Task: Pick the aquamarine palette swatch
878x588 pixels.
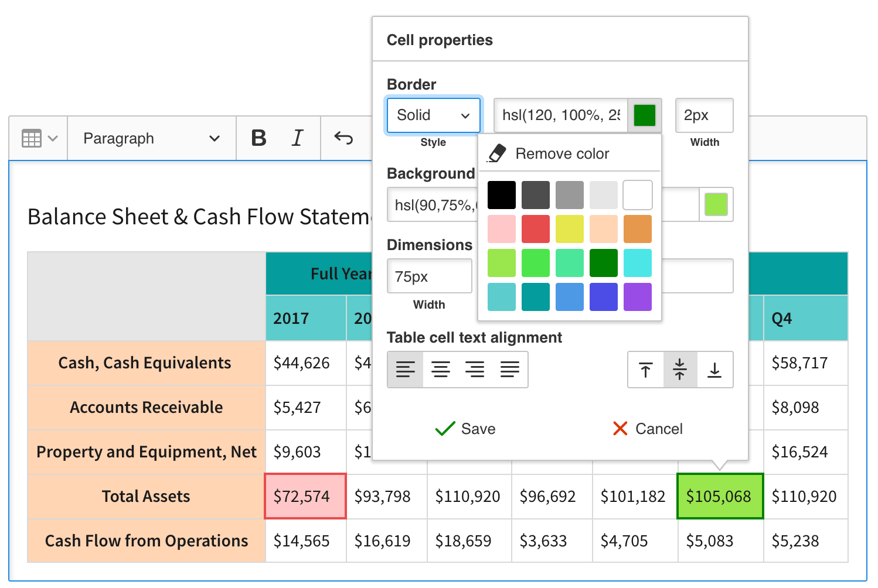Action: click(570, 263)
